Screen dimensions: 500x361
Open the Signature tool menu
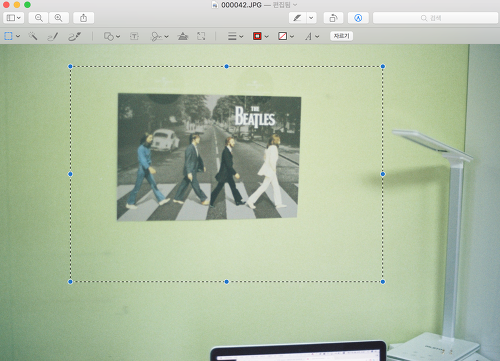pos(160,36)
